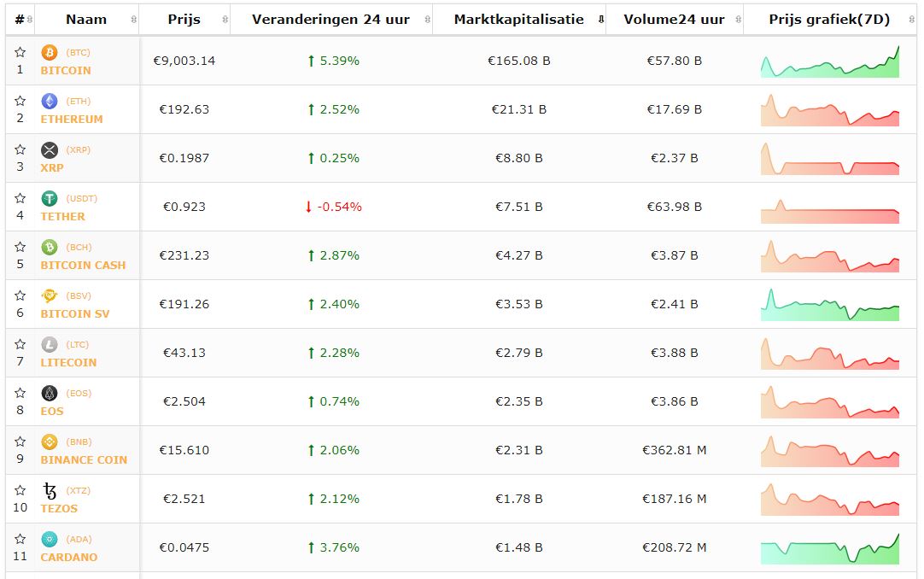Star the EOS row as favorite
Viewport: 924px width, 579px height.
coord(20,393)
